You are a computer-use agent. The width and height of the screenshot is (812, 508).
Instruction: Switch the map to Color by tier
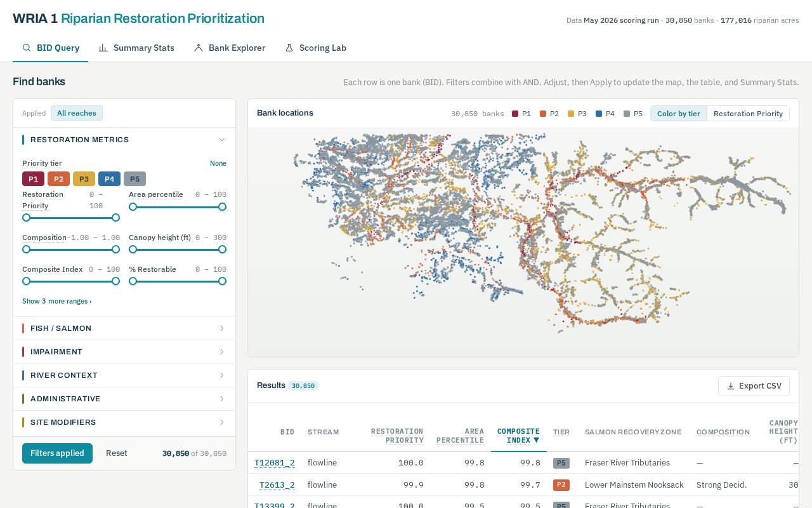678,114
